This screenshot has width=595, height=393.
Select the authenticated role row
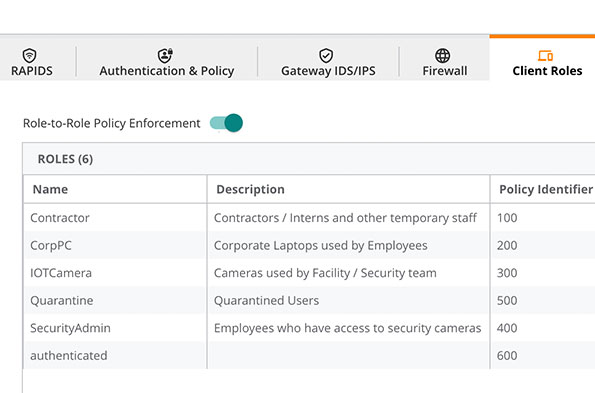(x=309, y=355)
